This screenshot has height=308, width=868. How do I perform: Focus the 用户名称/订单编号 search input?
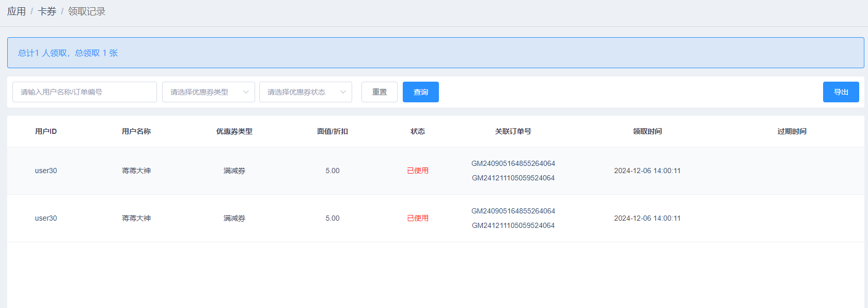(85, 92)
